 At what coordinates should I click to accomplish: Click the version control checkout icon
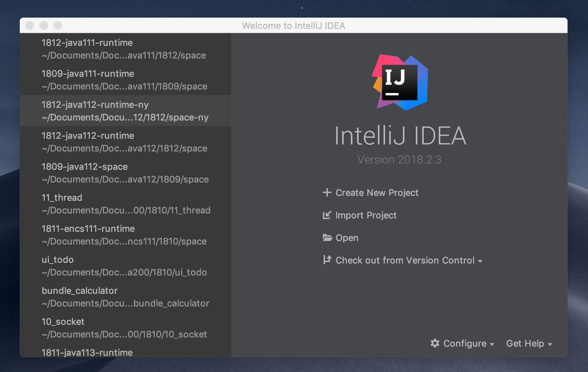327,260
